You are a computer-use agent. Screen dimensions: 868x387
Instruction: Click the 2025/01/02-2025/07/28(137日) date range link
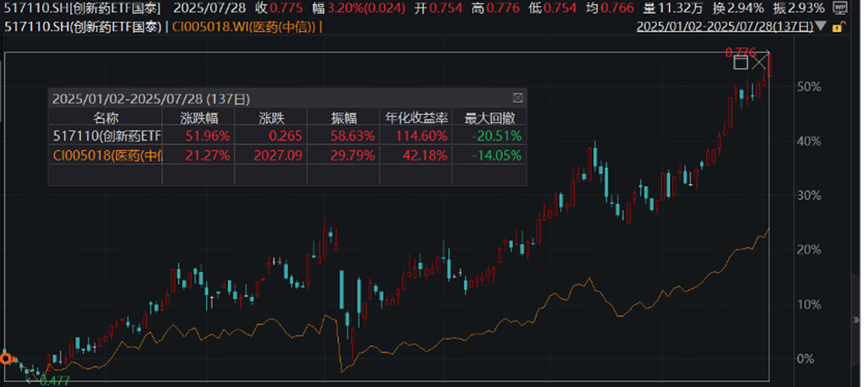[x=724, y=28]
